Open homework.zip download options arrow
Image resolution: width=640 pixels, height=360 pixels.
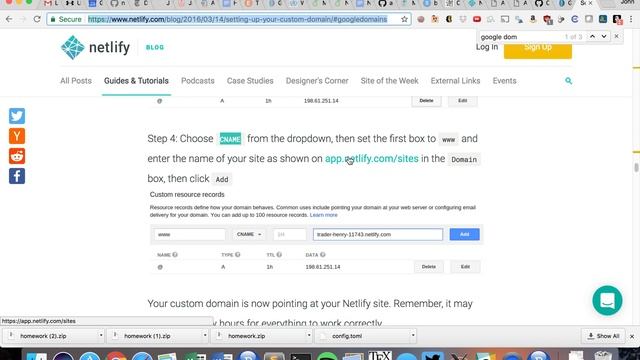tap(309, 336)
